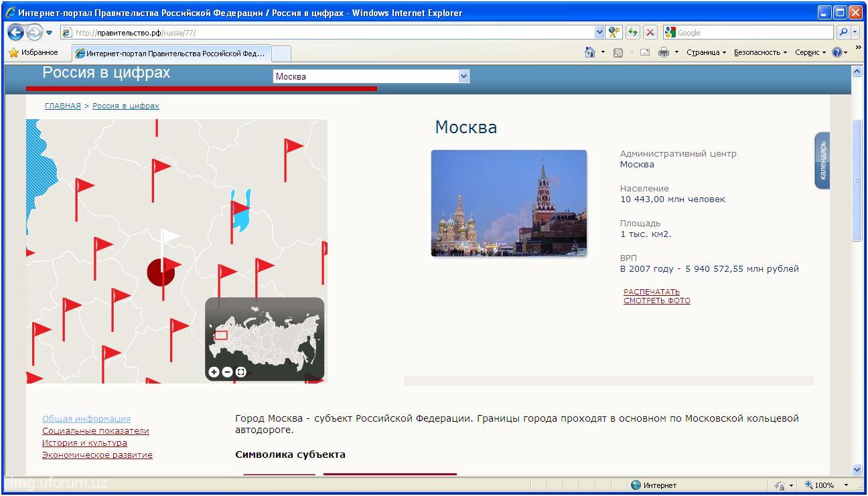Open the Безопасность menu

click(x=760, y=52)
